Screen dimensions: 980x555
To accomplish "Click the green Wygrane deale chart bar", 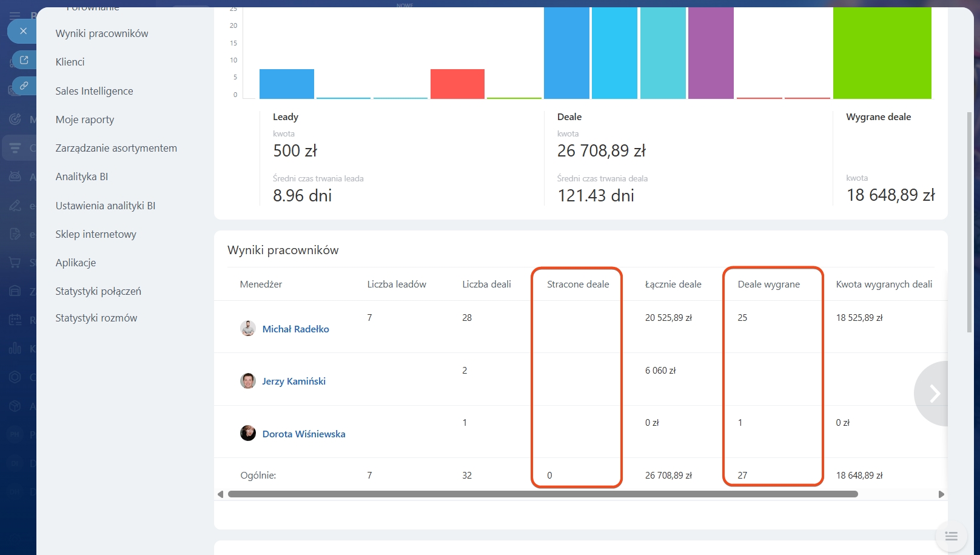I will click(882, 53).
